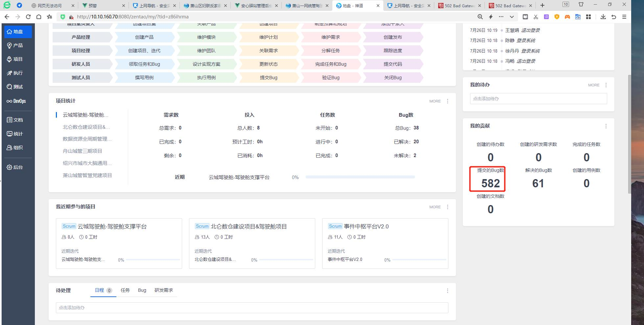Open 测试 module in sidebar
The height and width of the screenshot is (325, 644).
pyautogui.click(x=15, y=87)
